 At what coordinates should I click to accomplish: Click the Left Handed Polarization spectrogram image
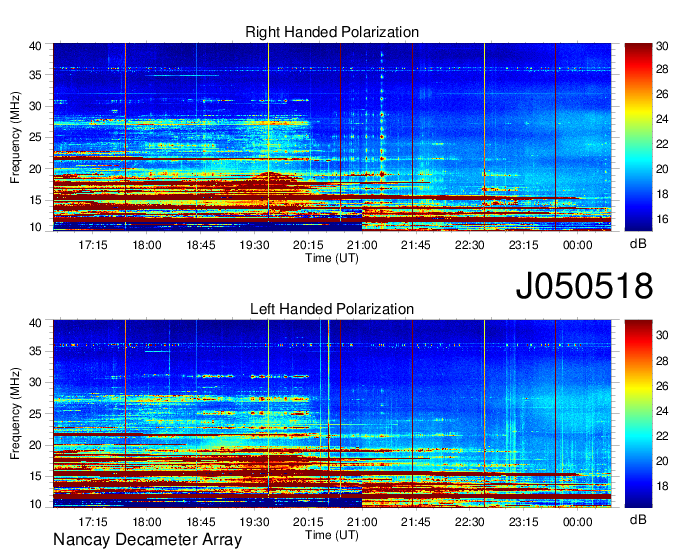pos(332,414)
